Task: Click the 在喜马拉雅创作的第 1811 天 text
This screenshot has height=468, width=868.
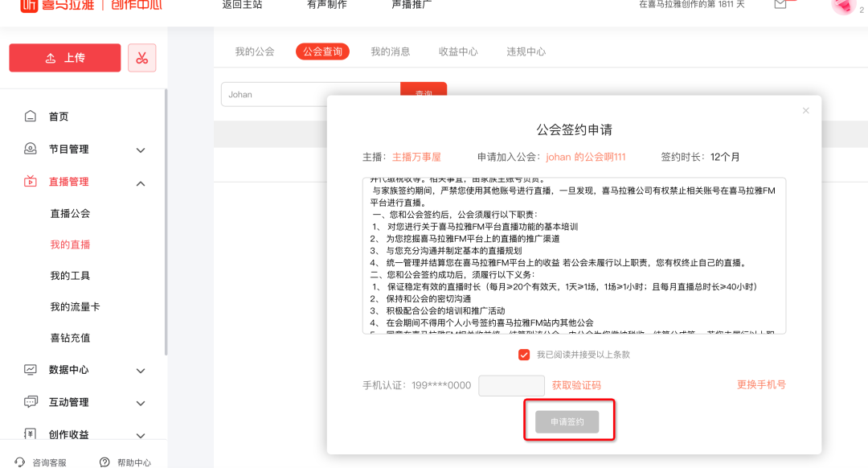Action: click(x=692, y=5)
